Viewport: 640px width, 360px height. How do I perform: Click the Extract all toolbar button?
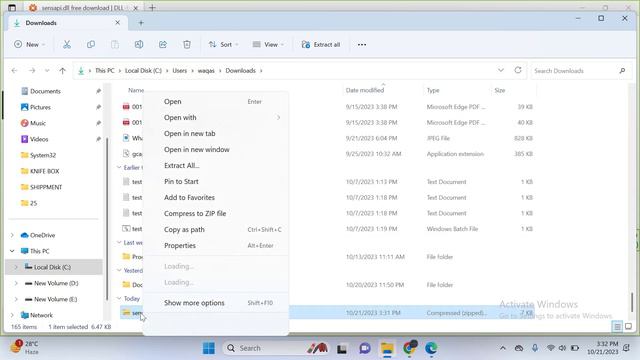(x=321, y=44)
